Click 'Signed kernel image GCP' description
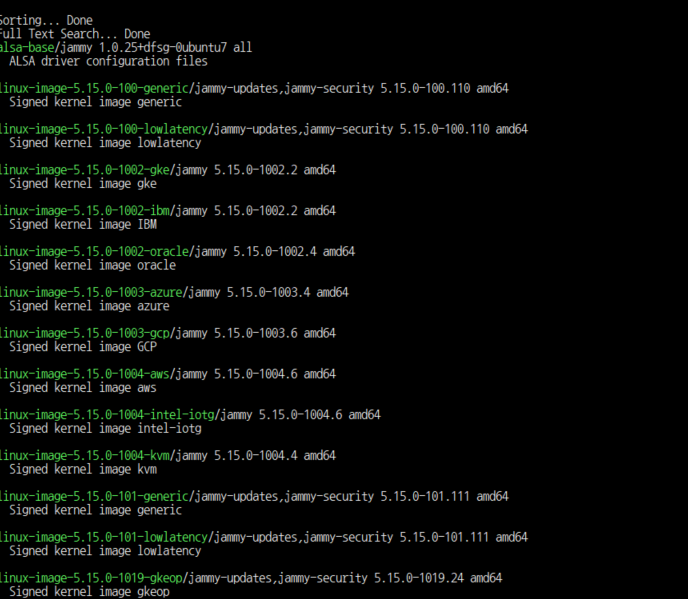Screen dimensions: 688x599 click(83, 347)
